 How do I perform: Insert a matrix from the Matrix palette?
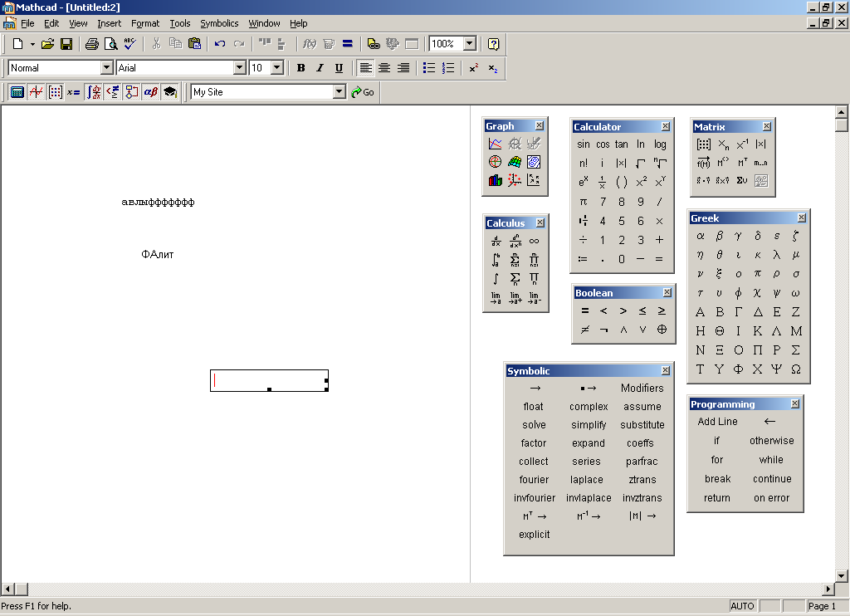704,144
